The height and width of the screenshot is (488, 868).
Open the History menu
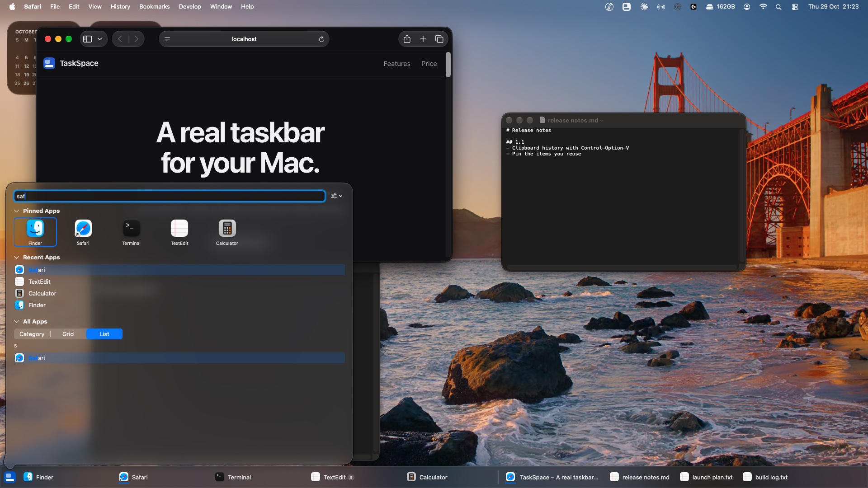(120, 7)
